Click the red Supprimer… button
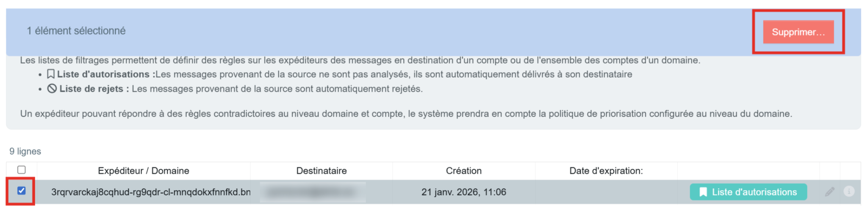The image size is (868, 214). (798, 32)
